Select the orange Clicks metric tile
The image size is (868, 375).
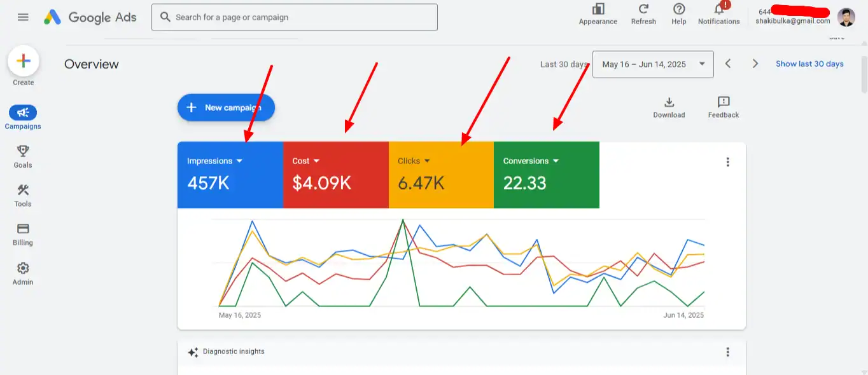click(x=441, y=175)
